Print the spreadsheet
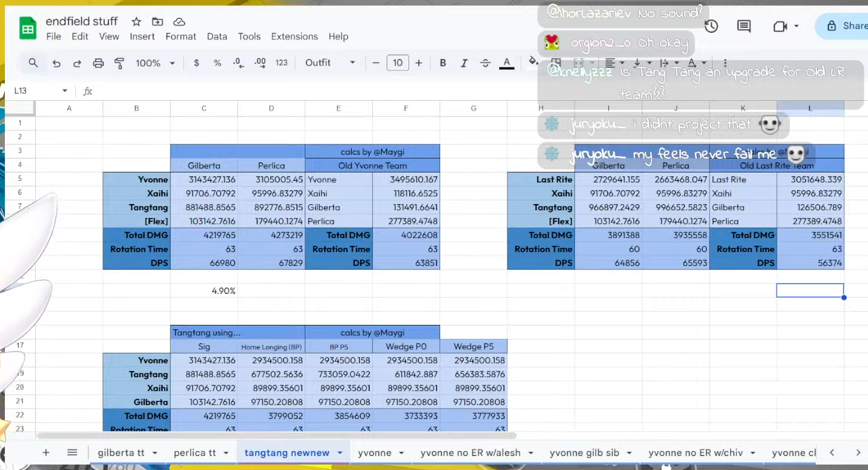Screen dimensions: 868x470 (98, 63)
